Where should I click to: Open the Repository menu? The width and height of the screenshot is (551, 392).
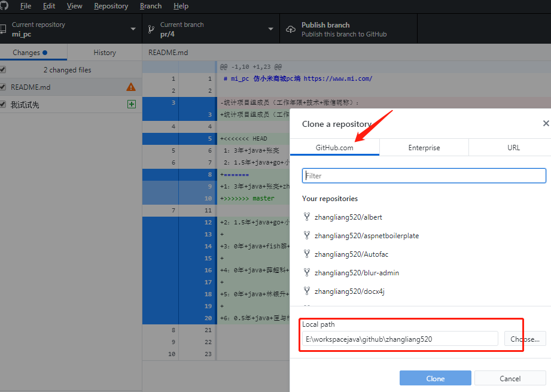[x=111, y=6]
